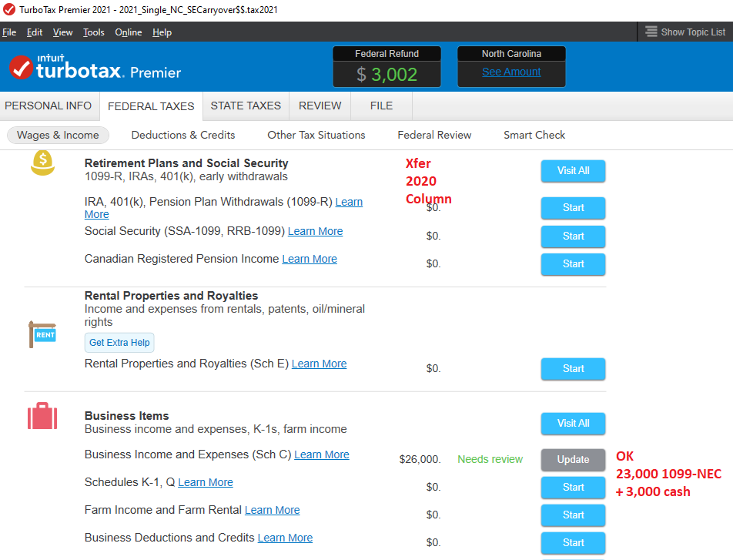Click the Rental Properties and Royalties heading
733x560 pixels.
[171, 296]
